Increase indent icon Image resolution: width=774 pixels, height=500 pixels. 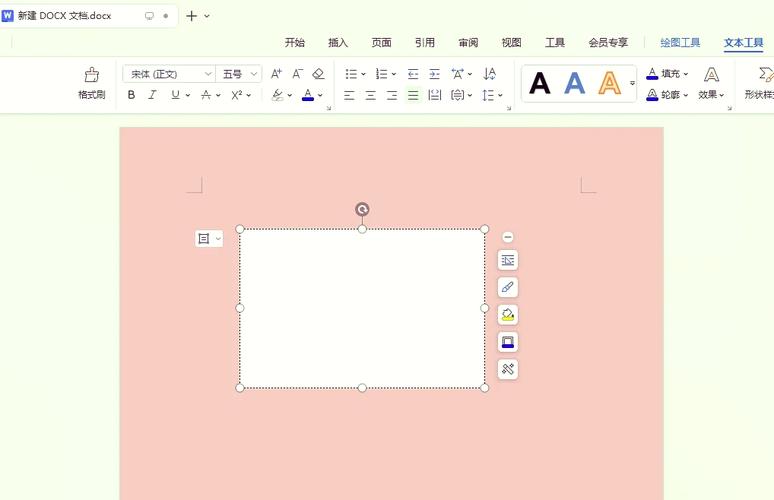(x=434, y=74)
